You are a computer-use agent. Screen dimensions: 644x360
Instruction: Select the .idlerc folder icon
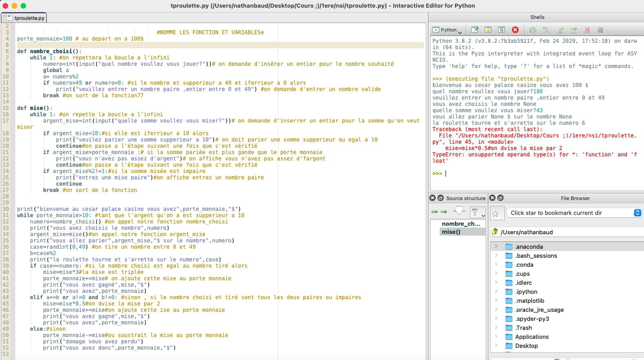pos(509,283)
